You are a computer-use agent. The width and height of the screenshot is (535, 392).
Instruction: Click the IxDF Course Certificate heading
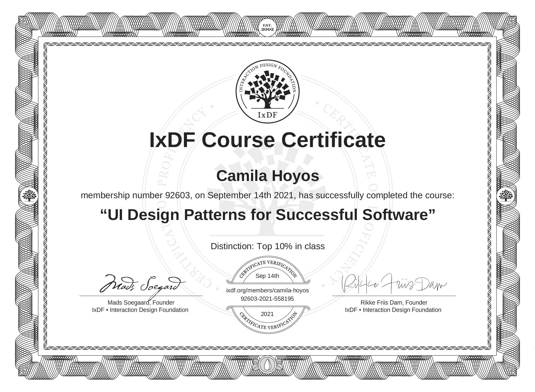(267, 140)
